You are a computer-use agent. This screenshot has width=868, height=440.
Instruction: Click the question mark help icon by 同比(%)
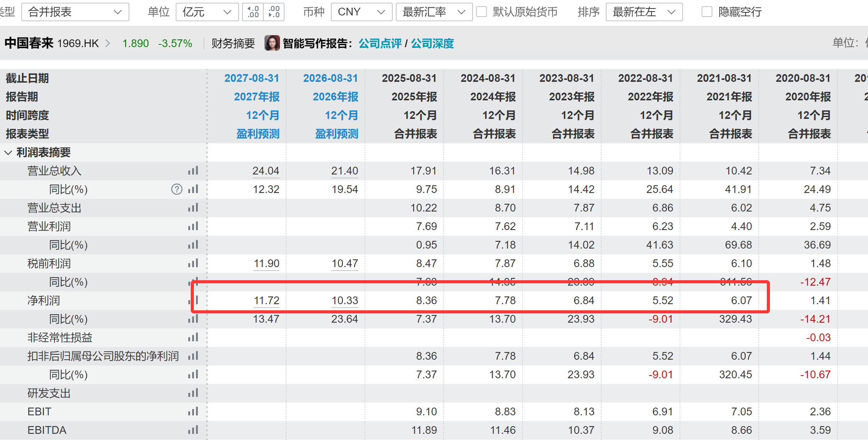pyautogui.click(x=176, y=190)
